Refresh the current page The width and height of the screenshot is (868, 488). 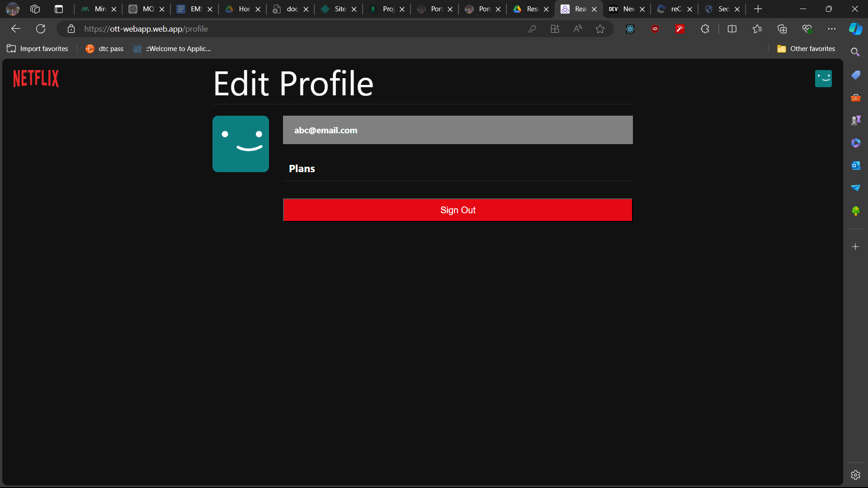[x=41, y=29]
